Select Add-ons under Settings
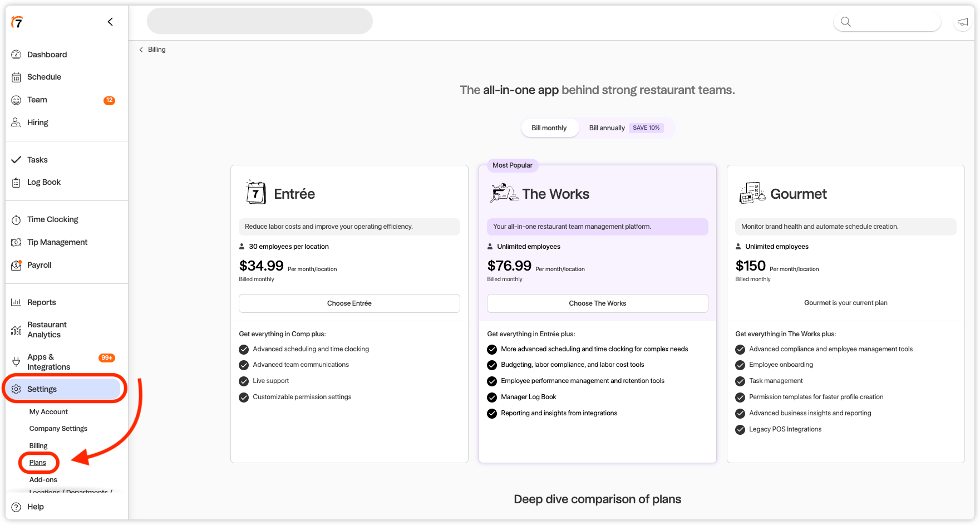Image resolution: width=980 pixels, height=525 pixels. click(43, 479)
